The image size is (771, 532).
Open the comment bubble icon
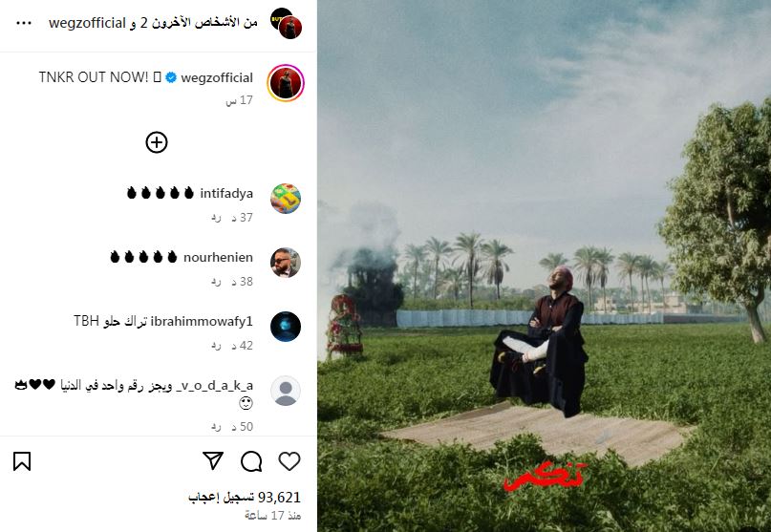[251, 461]
